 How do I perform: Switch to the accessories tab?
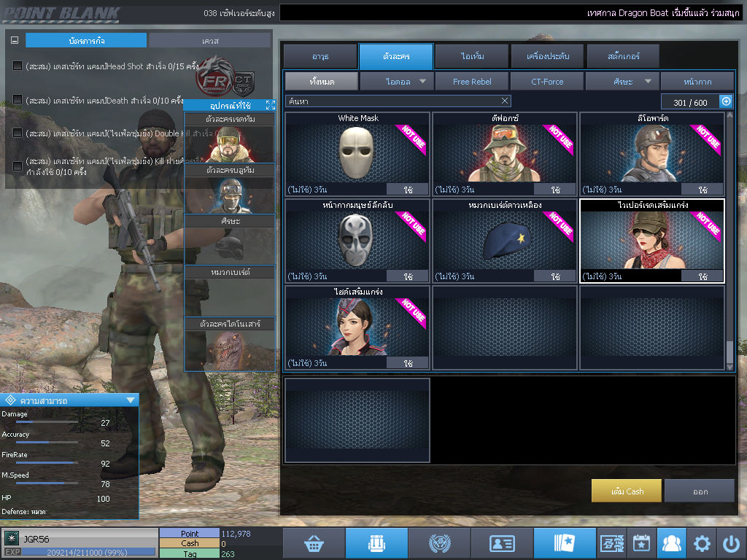(547, 56)
